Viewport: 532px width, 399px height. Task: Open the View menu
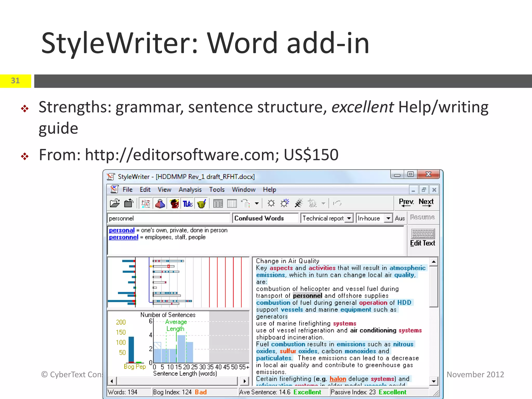click(x=164, y=190)
